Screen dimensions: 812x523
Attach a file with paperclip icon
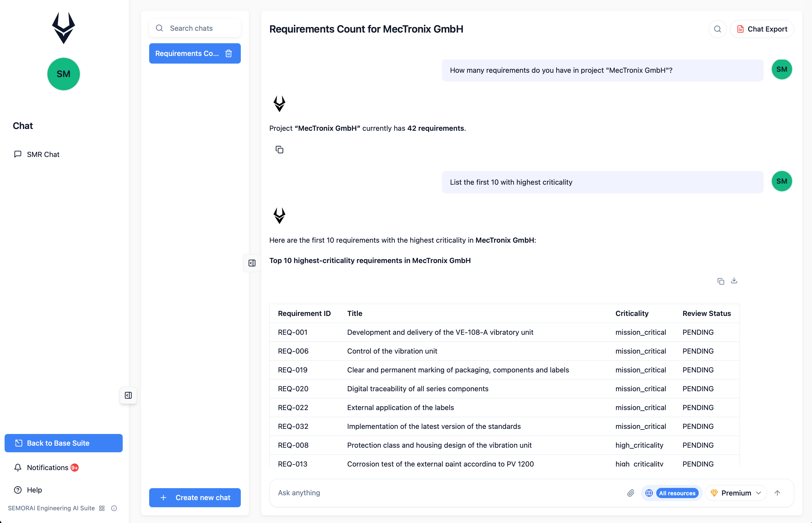click(x=631, y=493)
